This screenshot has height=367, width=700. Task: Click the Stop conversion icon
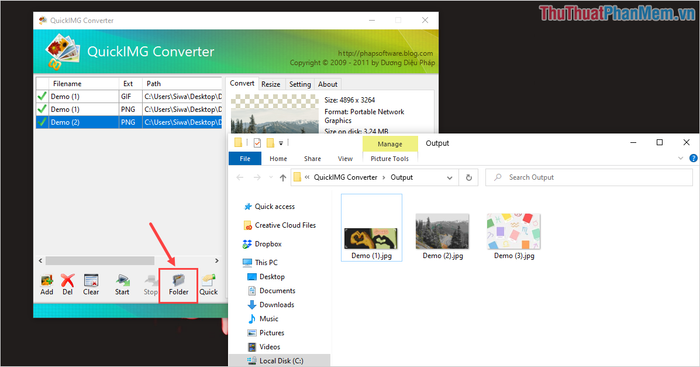(151, 281)
